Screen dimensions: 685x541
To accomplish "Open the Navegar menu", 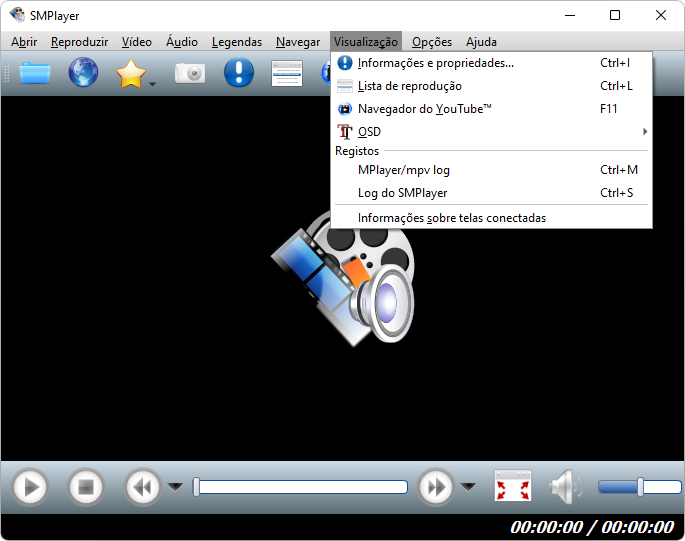I will pyautogui.click(x=298, y=42).
